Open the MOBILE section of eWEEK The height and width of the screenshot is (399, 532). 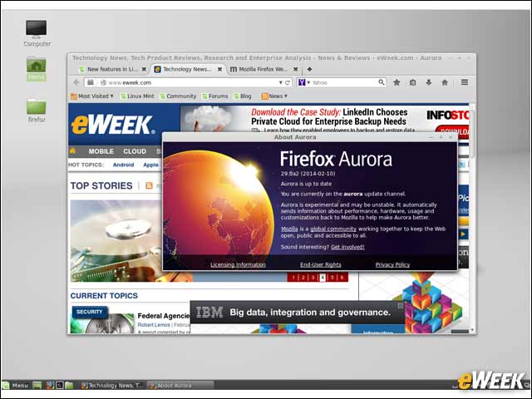pyautogui.click(x=101, y=151)
